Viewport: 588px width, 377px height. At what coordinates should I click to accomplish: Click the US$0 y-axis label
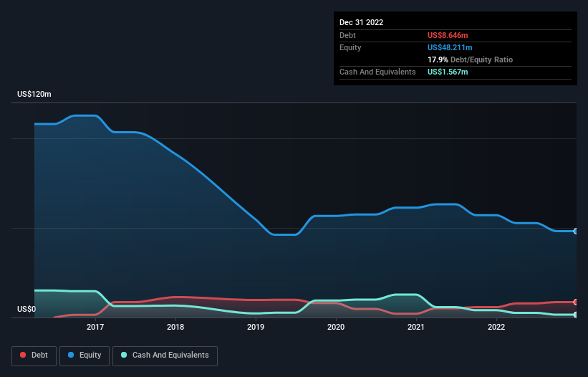click(x=26, y=309)
